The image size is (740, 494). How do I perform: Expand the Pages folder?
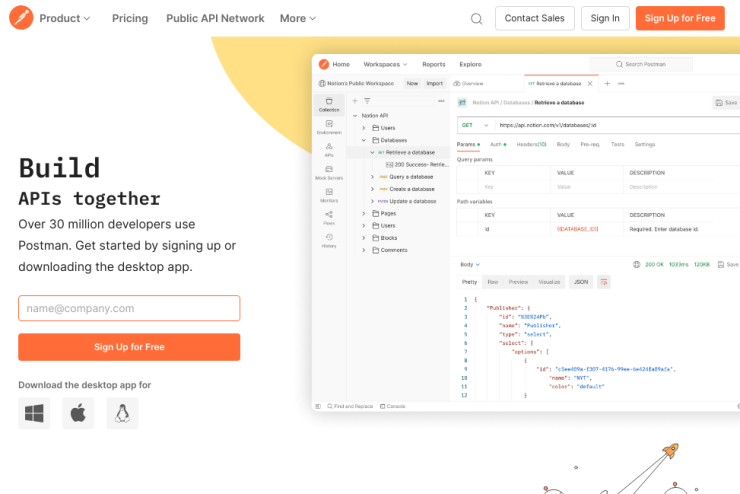click(x=364, y=213)
